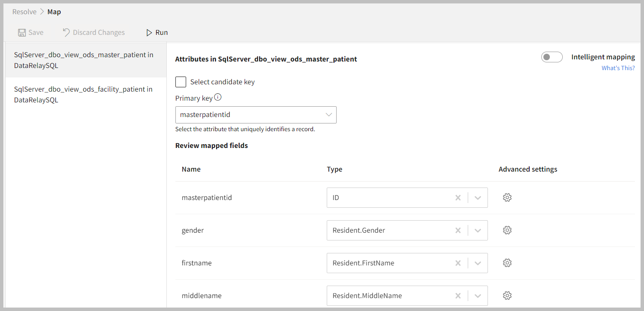Select SqlServer_dbo_view_ods_master_patient in the table list

tap(84, 60)
